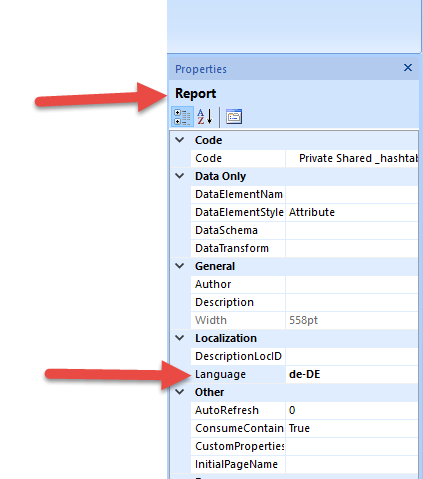Select the ConsumeContainerWhitespace property

[x=238, y=428]
